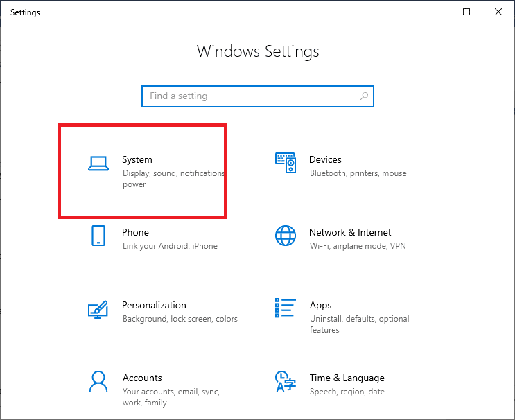Select the Time & Language label
Viewport: 515px width, 420px height.
point(347,378)
